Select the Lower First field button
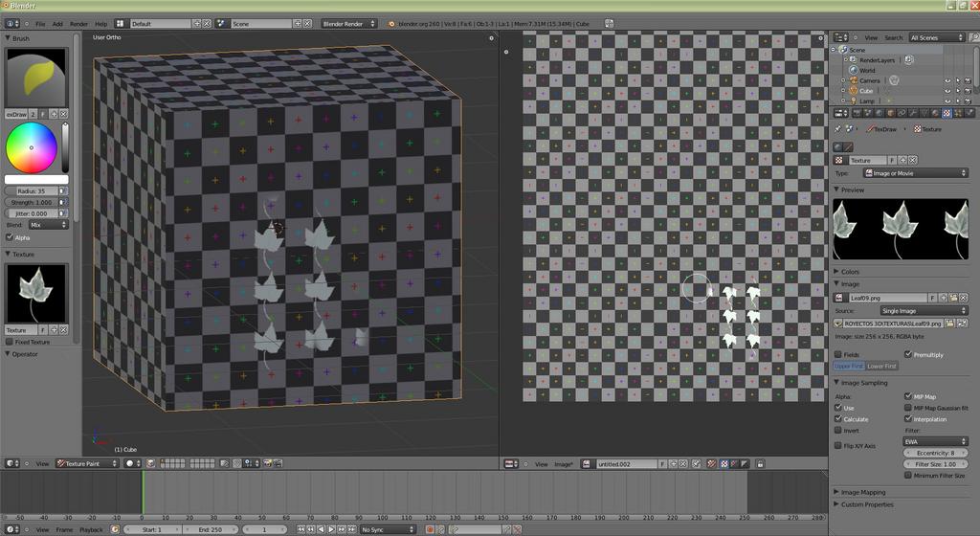980x536 pixels. point(881,366)
